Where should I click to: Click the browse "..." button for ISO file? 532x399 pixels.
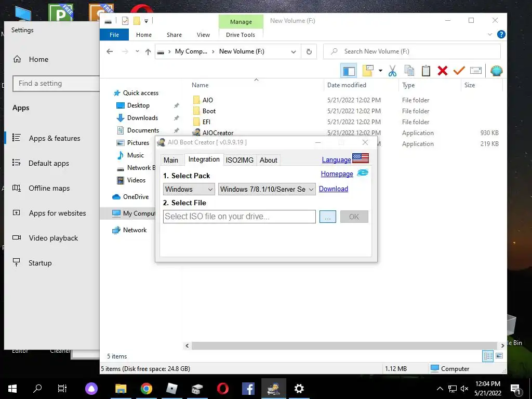click(327, 217)
